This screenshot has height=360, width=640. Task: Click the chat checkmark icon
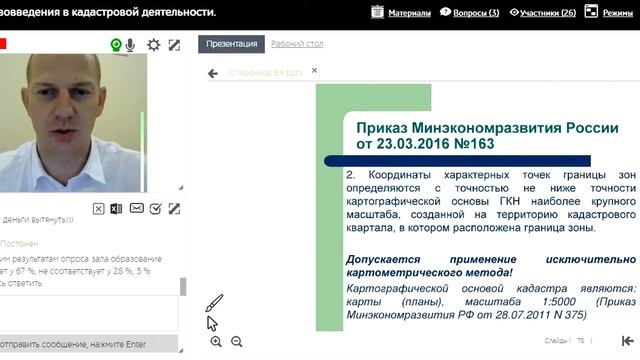click(156, 209)
